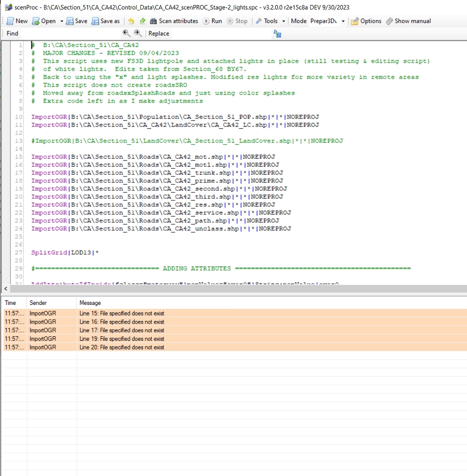The width and height of the screenshot is (467, 476).
Task: Click the Stop button
Action: click(x=237, y=21)
